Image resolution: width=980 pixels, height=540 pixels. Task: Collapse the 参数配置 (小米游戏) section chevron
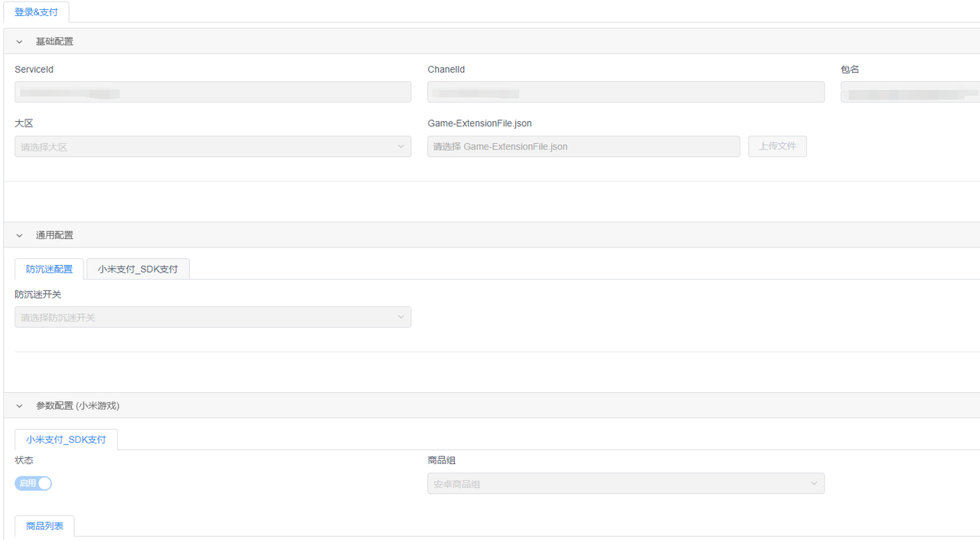(20, 406)
